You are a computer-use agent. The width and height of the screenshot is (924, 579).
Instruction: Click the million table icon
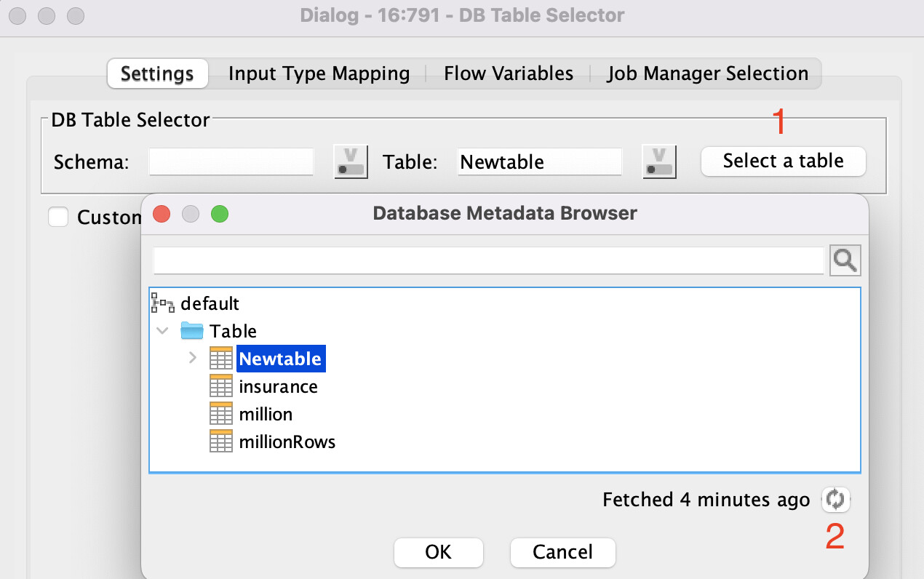tap(220, 414)
